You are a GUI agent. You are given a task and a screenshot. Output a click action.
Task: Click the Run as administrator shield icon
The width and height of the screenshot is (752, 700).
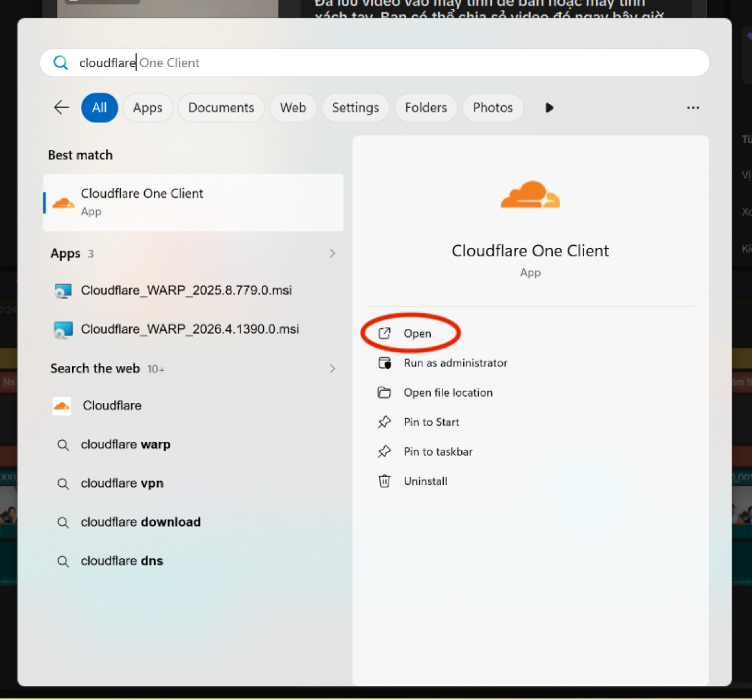(x=384, y=363)
